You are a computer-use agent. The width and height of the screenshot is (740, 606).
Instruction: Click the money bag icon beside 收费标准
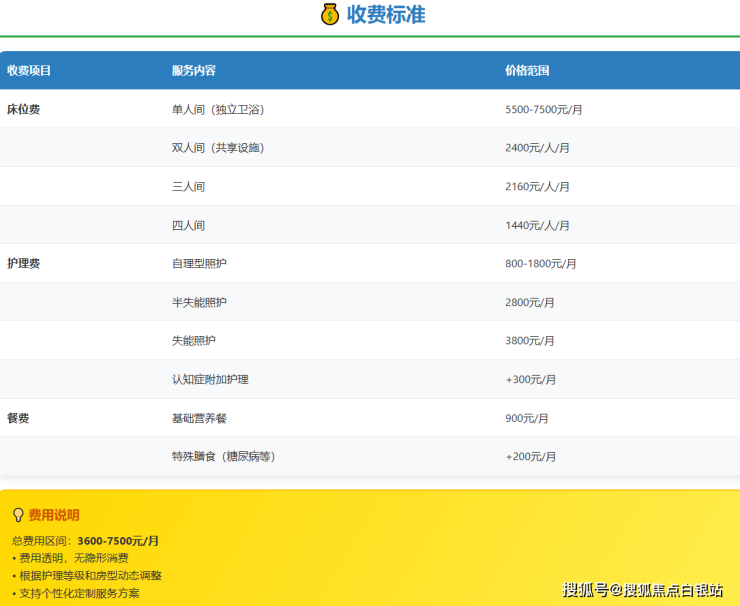coord(331,15)
